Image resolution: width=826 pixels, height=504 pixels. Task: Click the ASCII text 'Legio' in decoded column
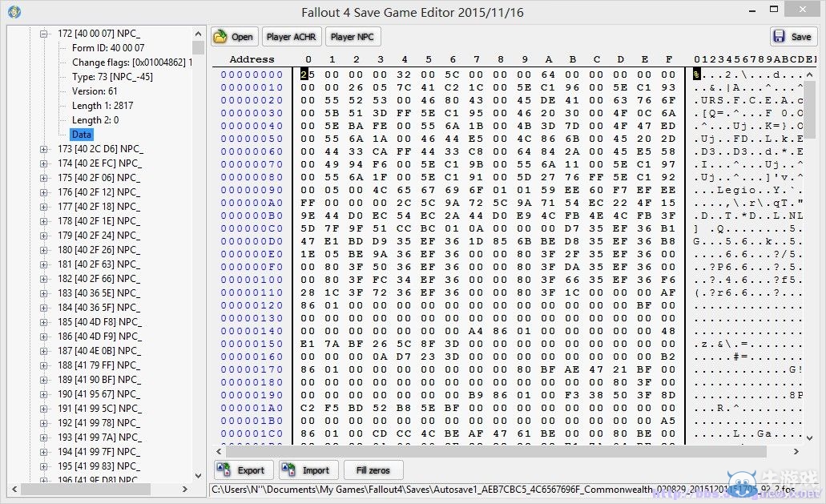point(736,190)
